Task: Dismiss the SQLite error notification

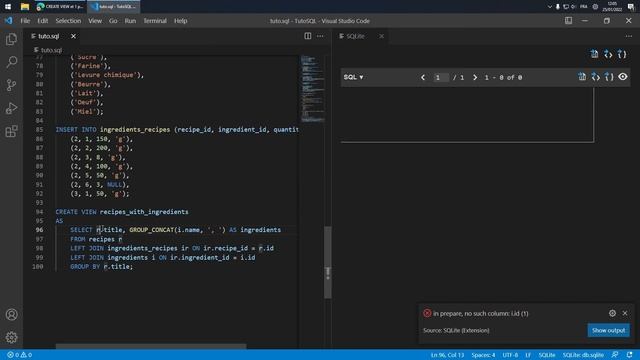Action: pyautogui.click(x=625, y=313)
